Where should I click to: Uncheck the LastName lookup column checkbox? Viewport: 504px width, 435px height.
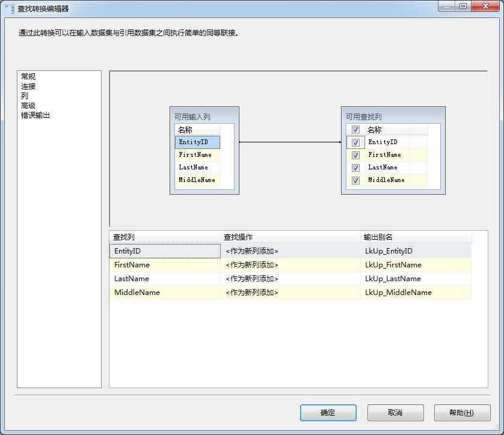355,168
